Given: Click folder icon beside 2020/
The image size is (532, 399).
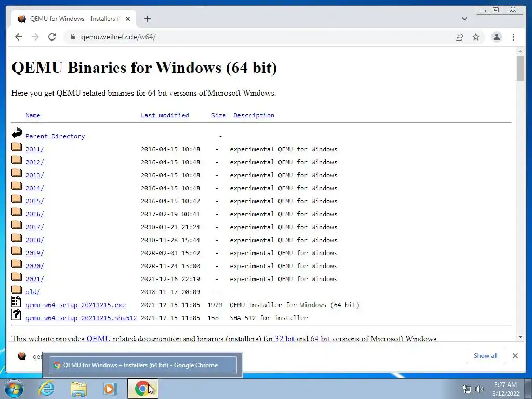Looking at the screenshot, I should (17, 263).
